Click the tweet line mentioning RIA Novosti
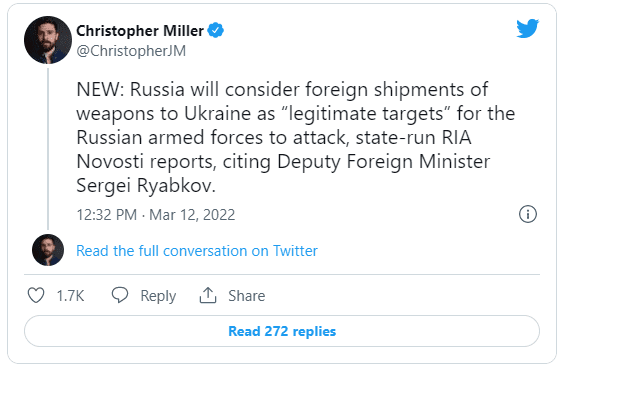Image resolution: width=624 pixels, height=397 pixels. pyautogui.click(x=274, y=138)
